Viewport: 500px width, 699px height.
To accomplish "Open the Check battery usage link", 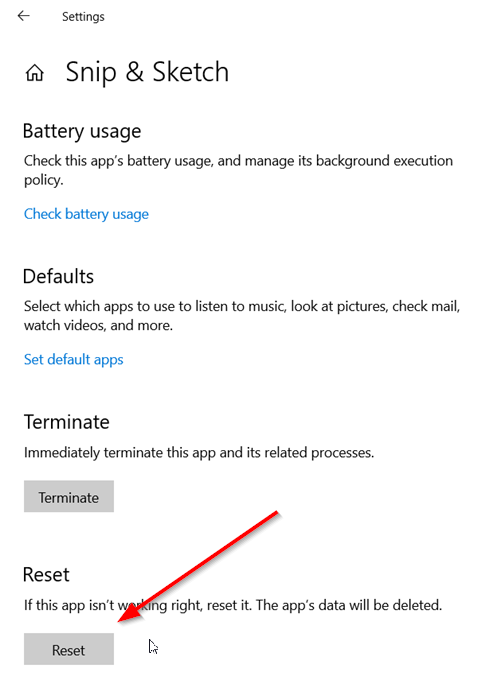I will point(86,214).
